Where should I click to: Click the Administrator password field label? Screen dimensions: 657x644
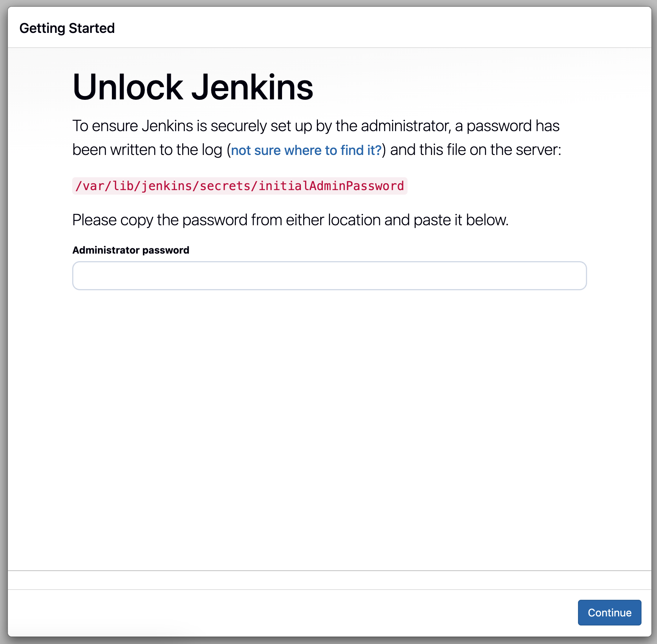click(131, 250)
